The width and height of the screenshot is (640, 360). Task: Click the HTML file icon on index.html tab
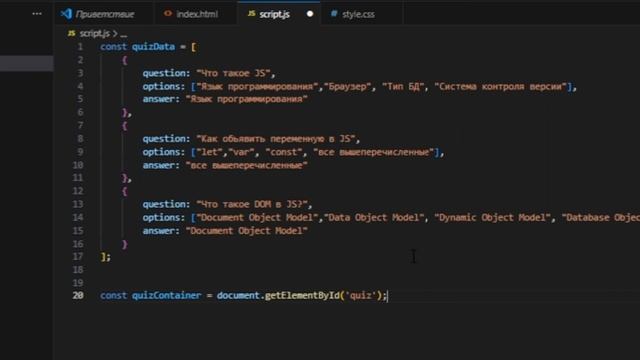coord(168,13)
